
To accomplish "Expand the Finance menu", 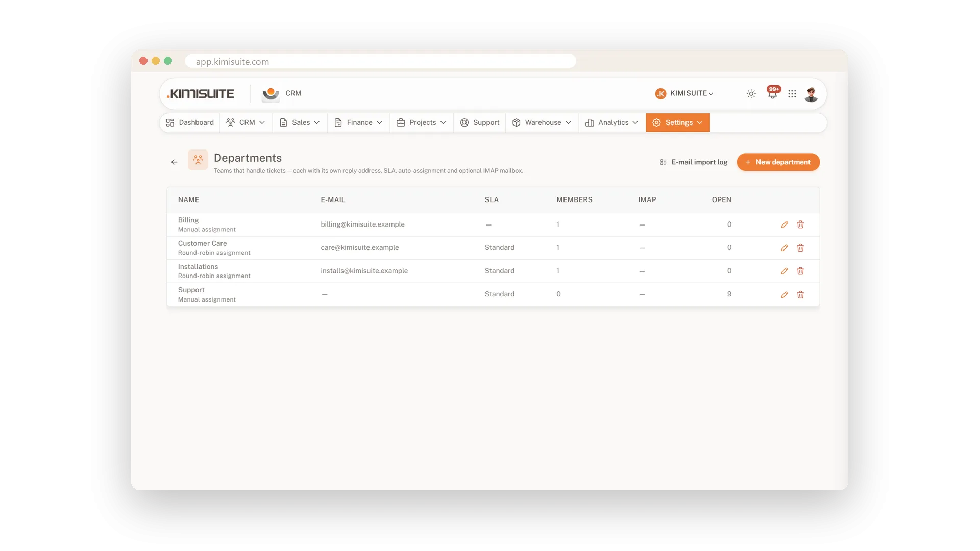I will (x=358, y=122).
